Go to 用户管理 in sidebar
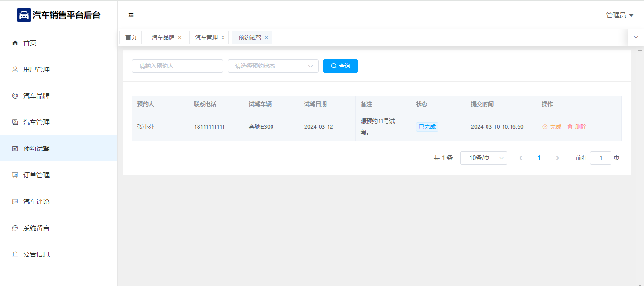644x286 pixels. pyautogui.click(x=36, y=69)
